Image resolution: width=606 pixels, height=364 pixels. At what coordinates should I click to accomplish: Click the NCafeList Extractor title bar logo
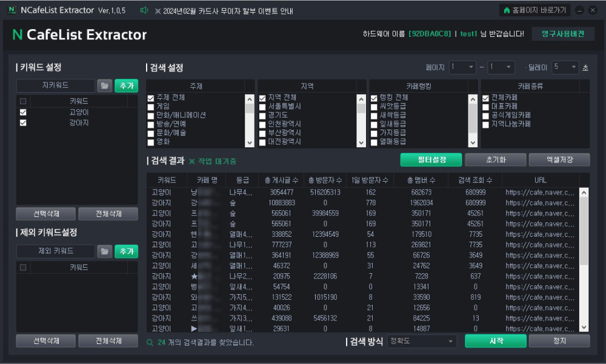(12, 10)
